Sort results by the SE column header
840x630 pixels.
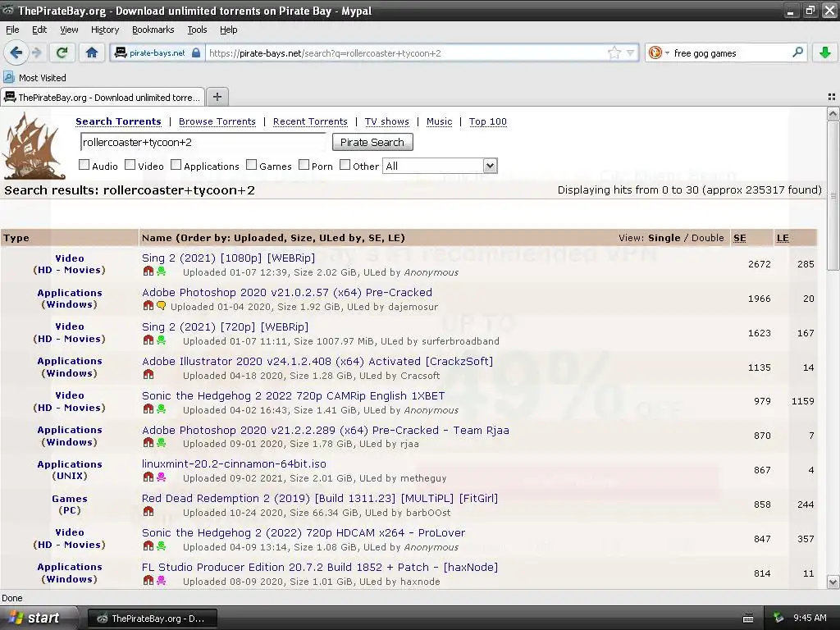(x=739, y=238)
